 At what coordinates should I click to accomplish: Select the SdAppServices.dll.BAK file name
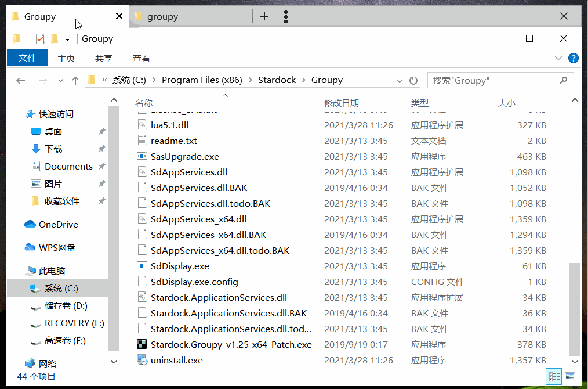click(x=199, y=188)
